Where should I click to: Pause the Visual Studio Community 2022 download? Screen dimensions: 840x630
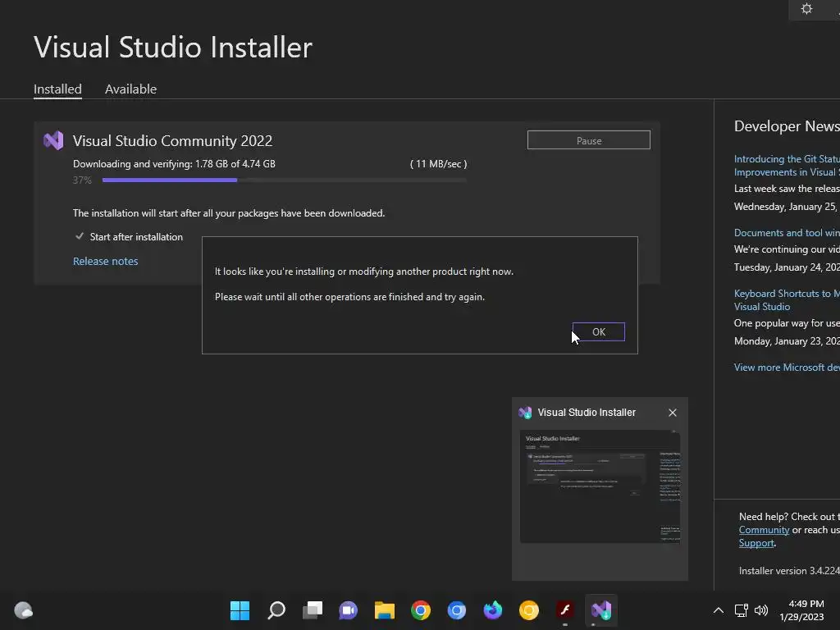point(589,140)
